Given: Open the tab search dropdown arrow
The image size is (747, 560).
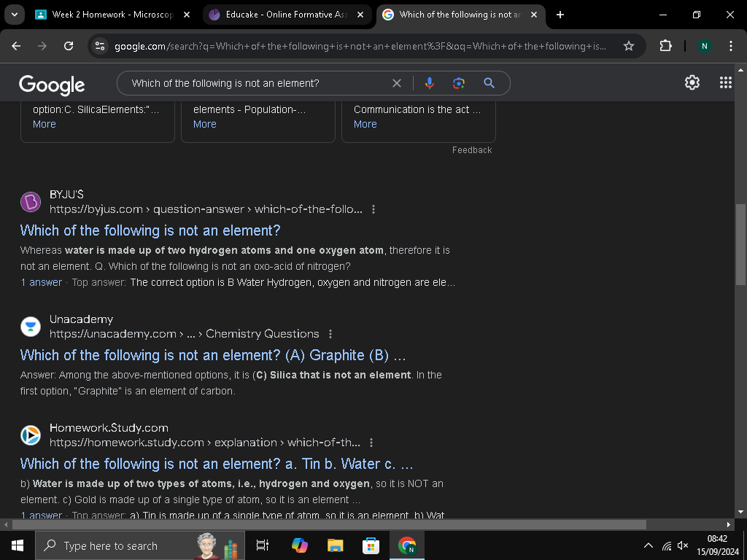Looking at the screenshot, I should tap(15, 15).
